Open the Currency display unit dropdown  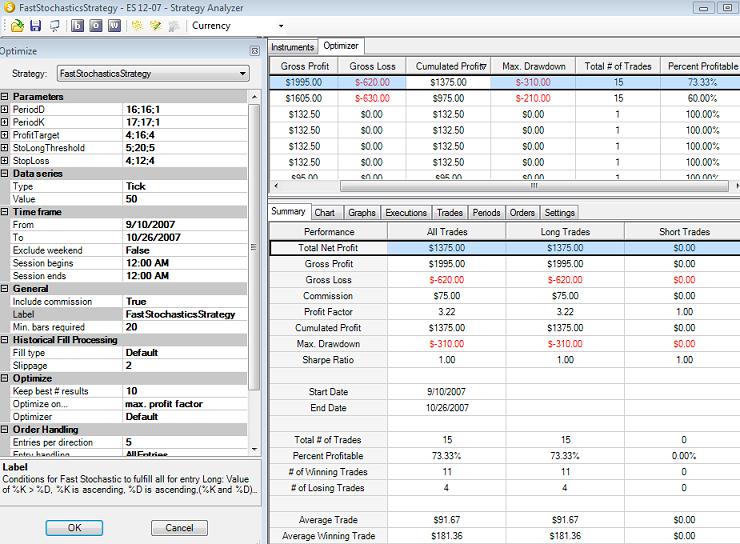(281, 26)
